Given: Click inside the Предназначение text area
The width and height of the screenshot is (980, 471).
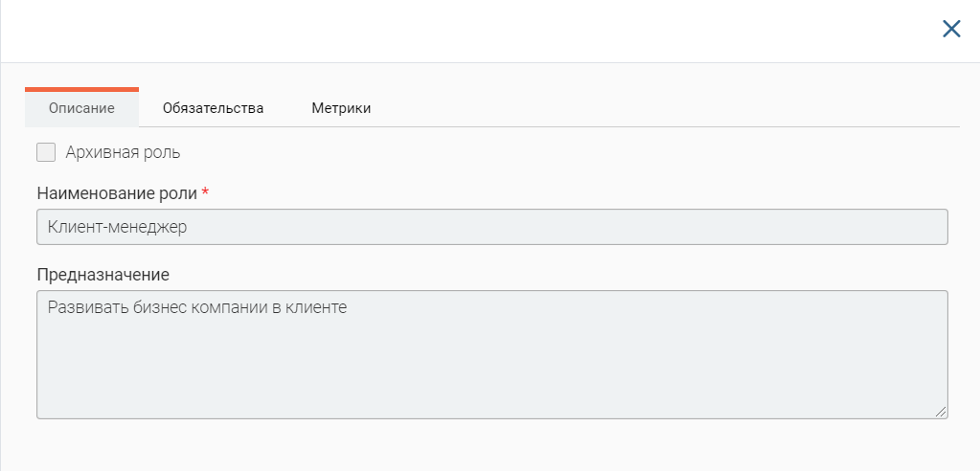Looking at the screenshot, I should click(x=492, y=354).
